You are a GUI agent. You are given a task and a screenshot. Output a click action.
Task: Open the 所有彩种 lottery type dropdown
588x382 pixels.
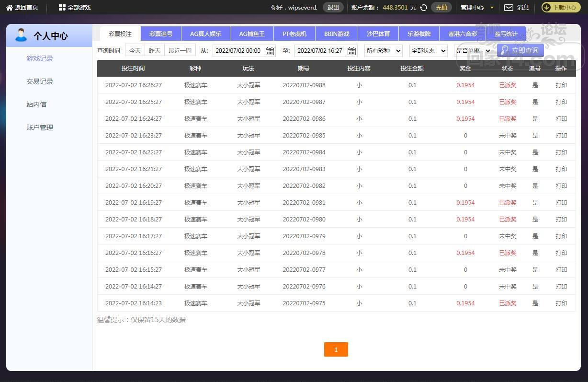click(x=383, y=51)
